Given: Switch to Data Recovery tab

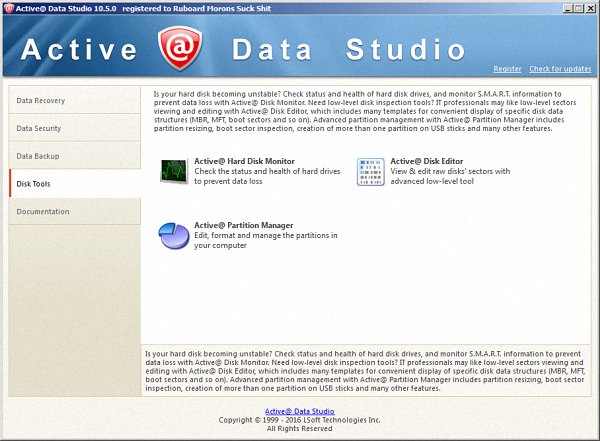Looking at the screenshot, I should 75,100.
